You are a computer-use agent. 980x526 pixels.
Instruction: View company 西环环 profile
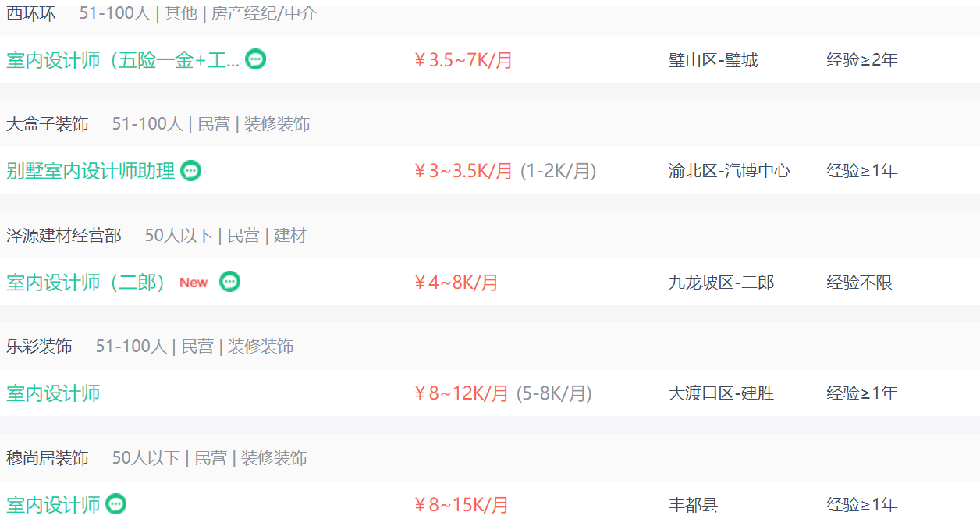pyautogui.click(x=31, y=13)
